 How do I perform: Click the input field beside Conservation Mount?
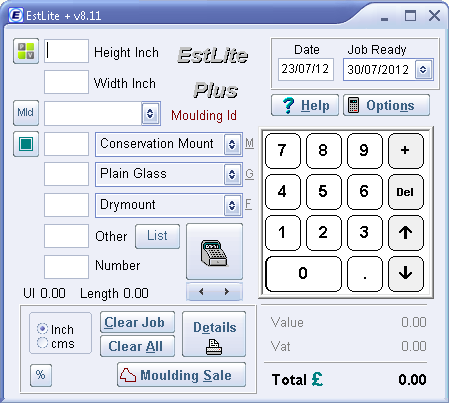(66, 144)
